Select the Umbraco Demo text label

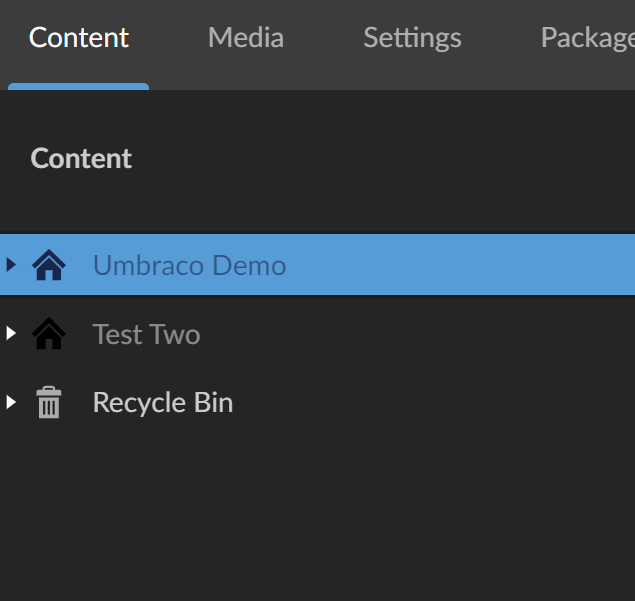(189, 265)
